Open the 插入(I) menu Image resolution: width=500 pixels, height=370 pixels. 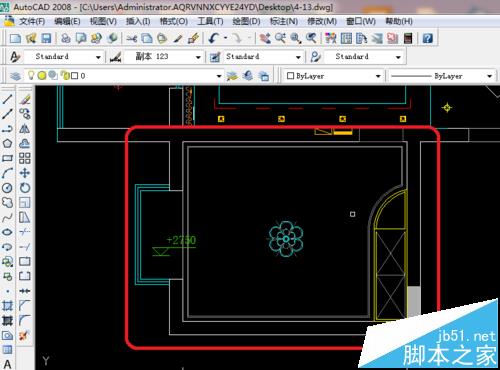[x=138, y=21]
